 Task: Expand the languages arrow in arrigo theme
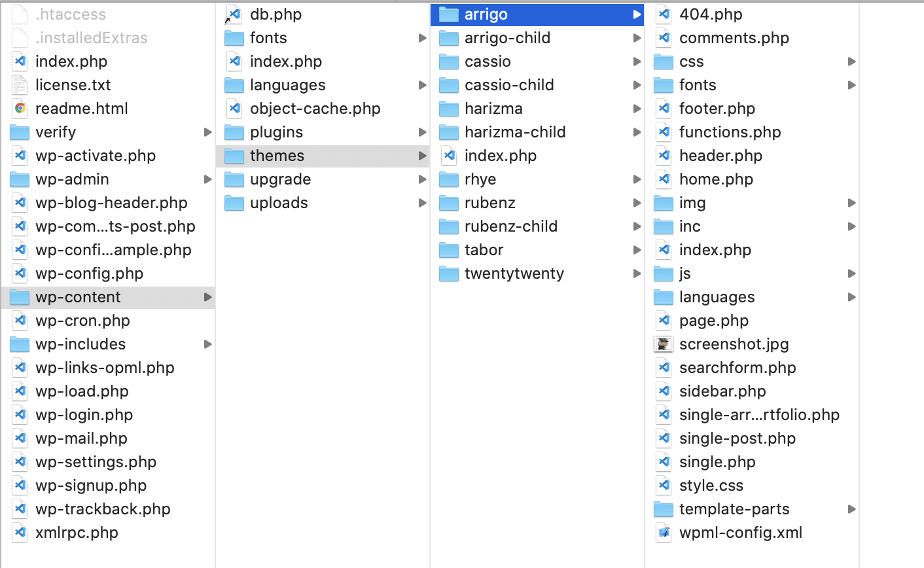(x=851, y=297)
